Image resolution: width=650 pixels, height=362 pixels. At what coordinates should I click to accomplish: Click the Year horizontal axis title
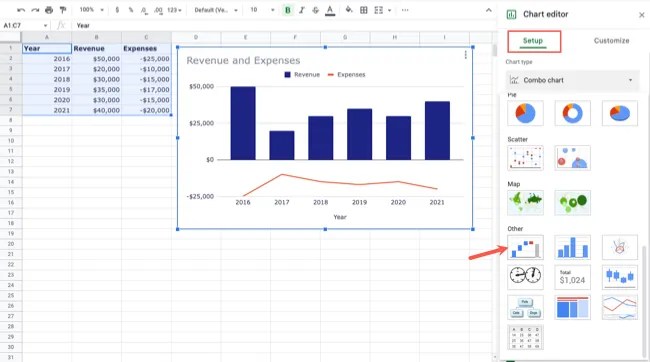tap(340, 217)
